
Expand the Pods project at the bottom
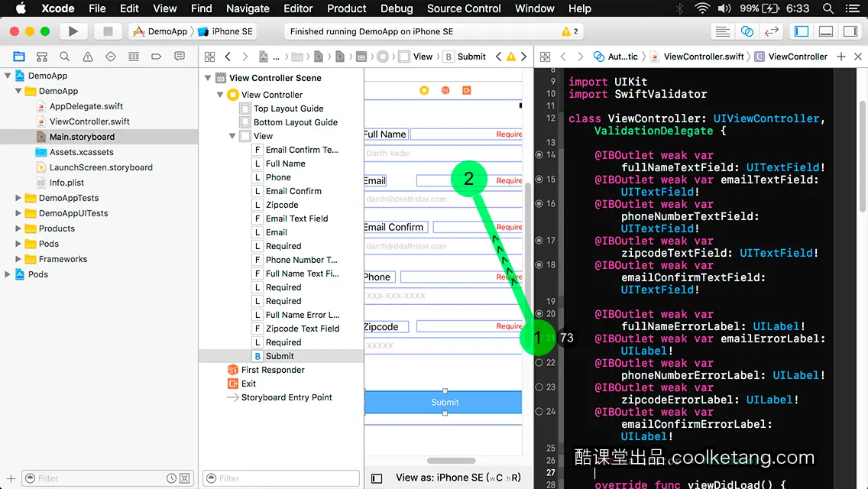pyautogui.click(x=8, y=274)
